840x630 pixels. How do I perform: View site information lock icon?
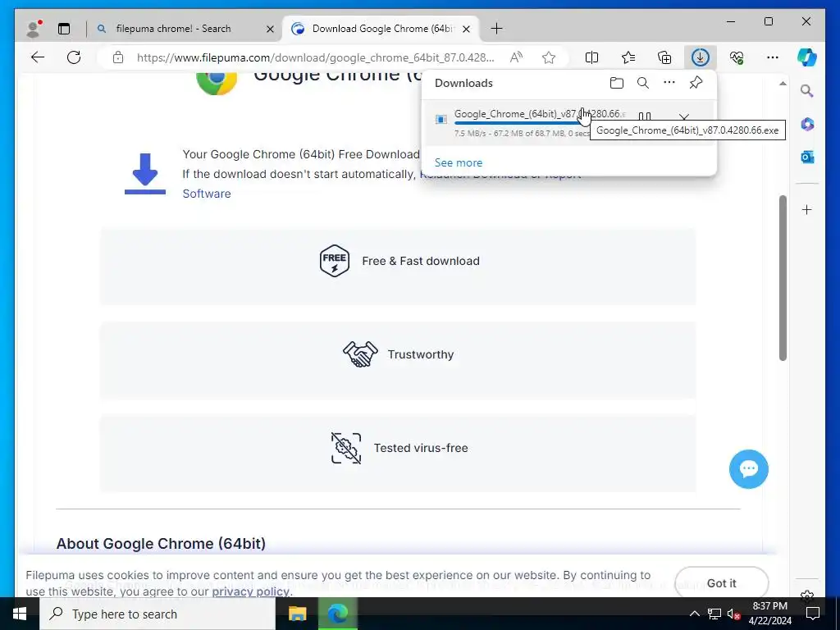[118, 57]
